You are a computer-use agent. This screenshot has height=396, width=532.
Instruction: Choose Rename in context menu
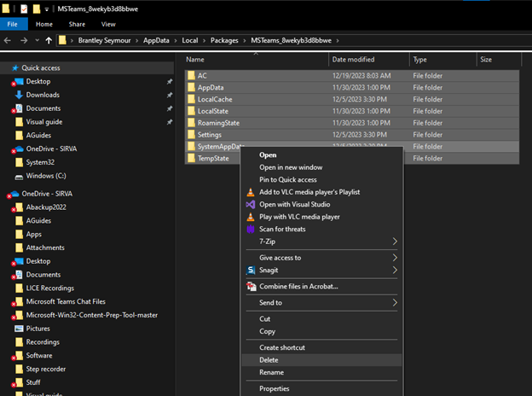(271, 372)
